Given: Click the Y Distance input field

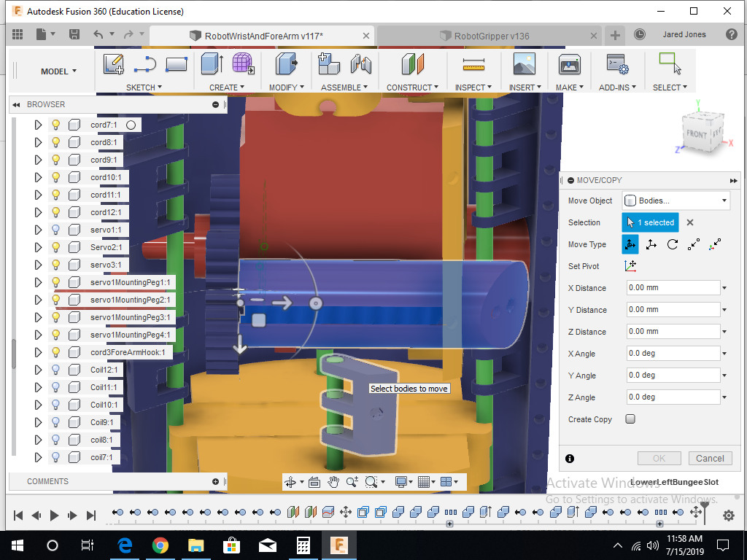Looking at the screenshot, I should (x=673, y=309).
